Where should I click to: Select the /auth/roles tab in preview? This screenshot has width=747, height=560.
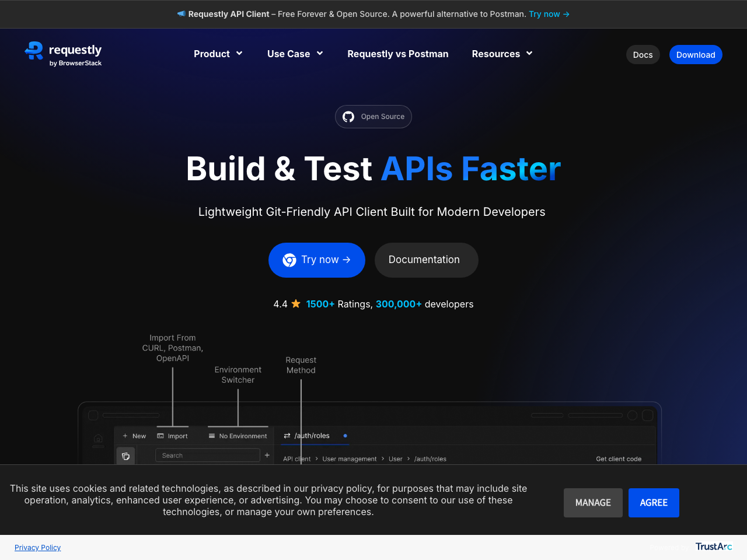tap(312, 436)
